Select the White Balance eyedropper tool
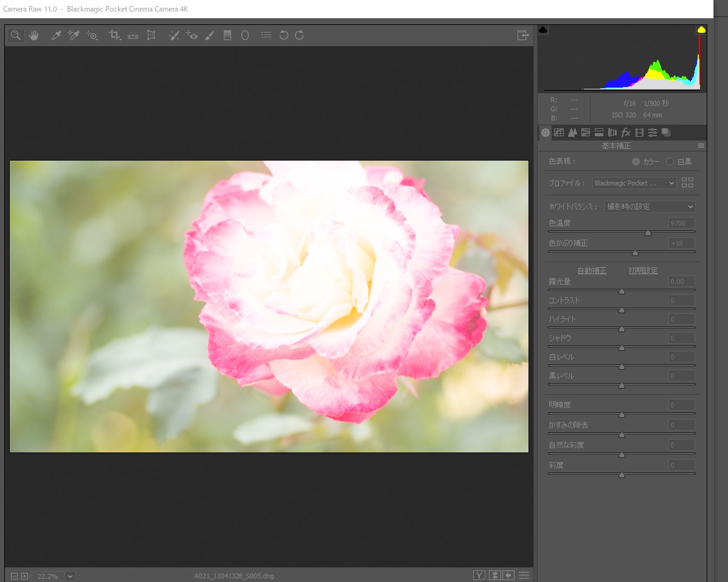This screenshot has height=582, width=728. [x=56, y=35]
